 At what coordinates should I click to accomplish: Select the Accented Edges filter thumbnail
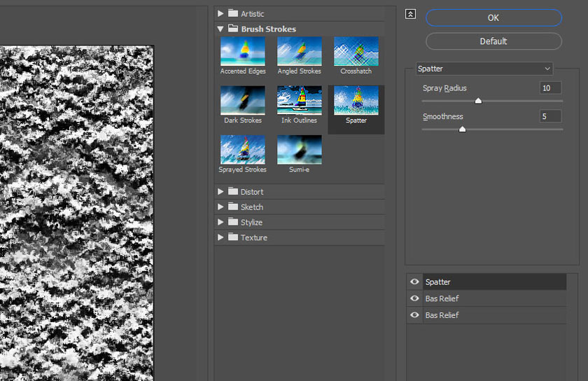click(243, 51)
